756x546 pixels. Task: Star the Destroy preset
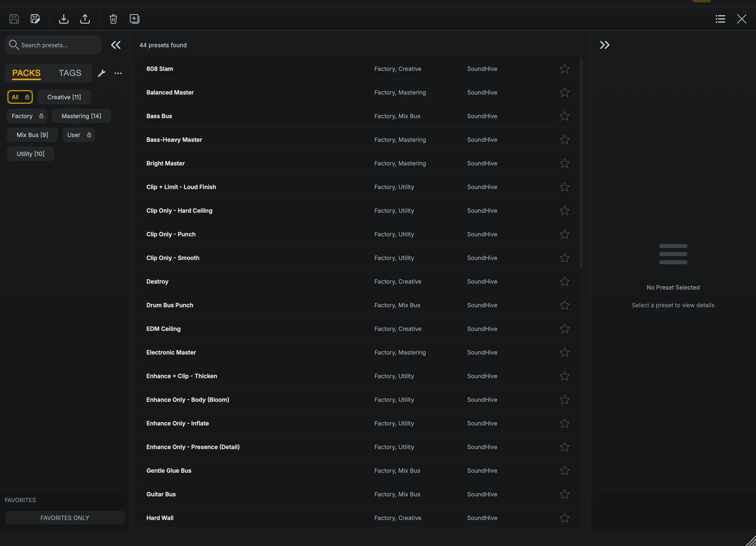tap(564, 282)
